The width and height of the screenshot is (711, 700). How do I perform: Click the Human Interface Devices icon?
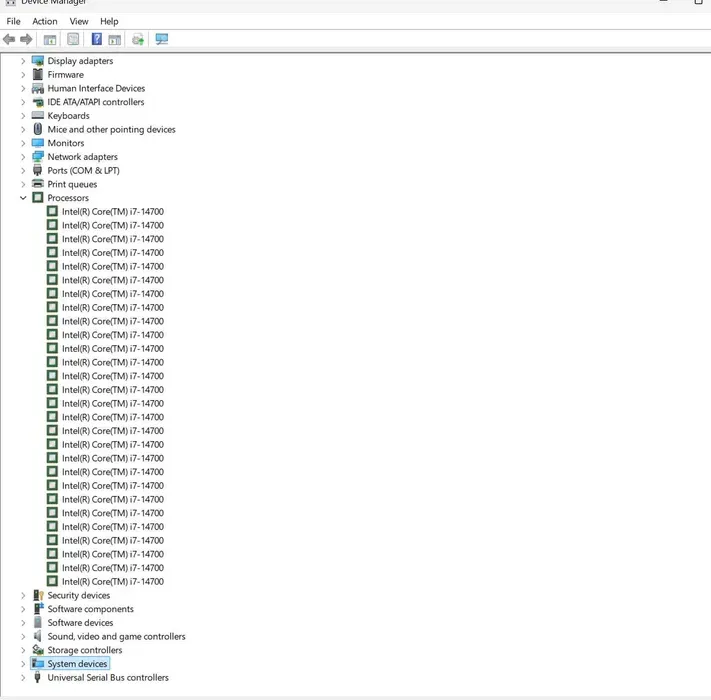coord(38,88)
